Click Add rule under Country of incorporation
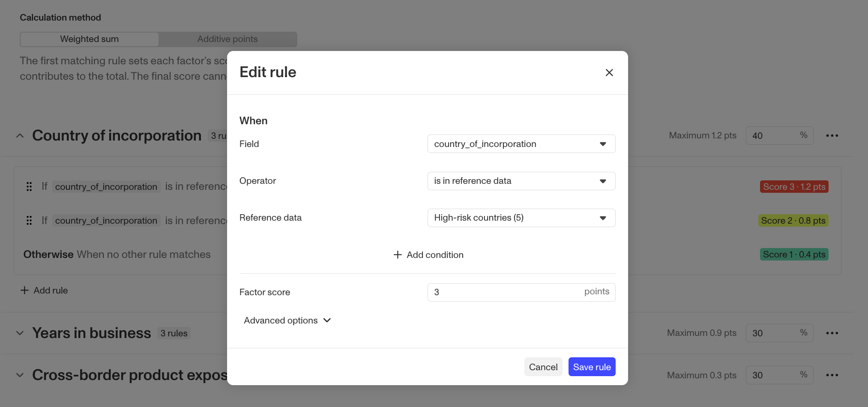Viewport: 868px width, 407px height. [44, 290]
